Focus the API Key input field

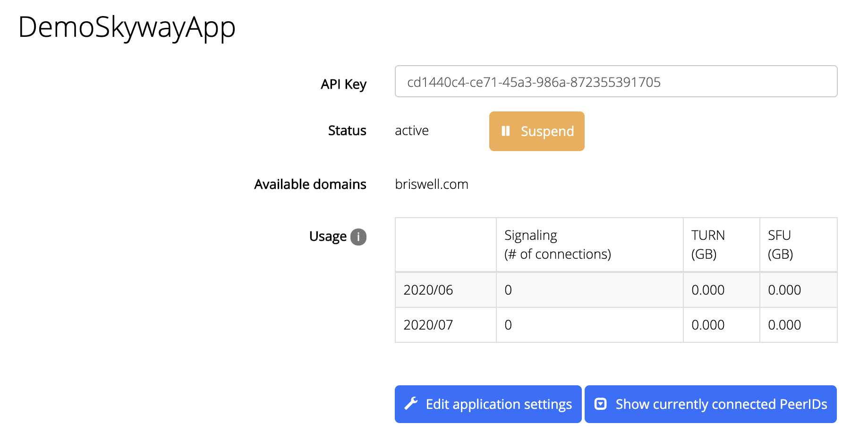pyautogui.click(x=616, y=82)
